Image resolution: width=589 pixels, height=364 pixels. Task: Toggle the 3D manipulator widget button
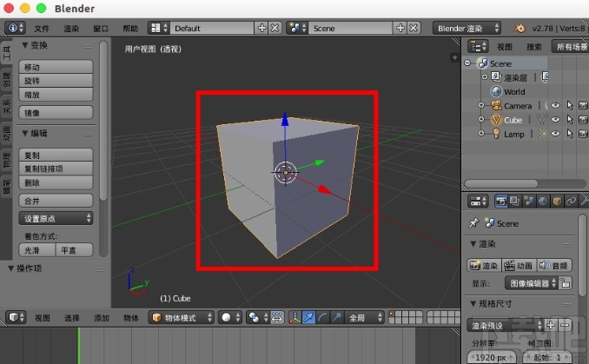294,318
